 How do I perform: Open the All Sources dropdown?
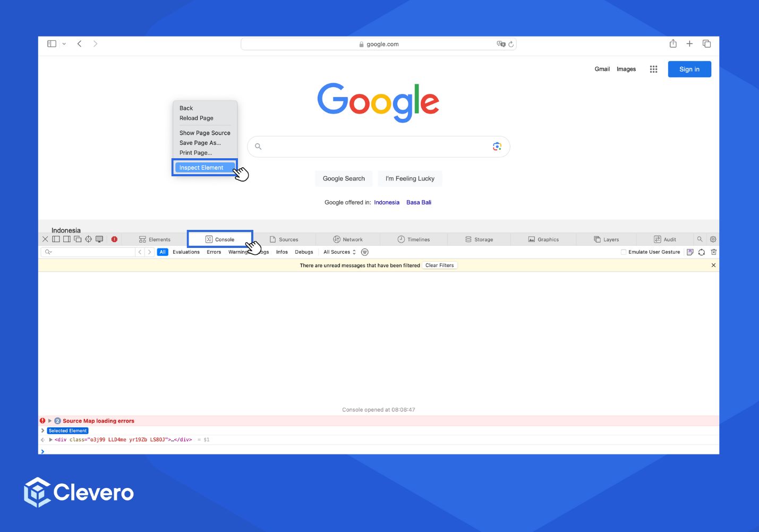coord(340,252)
